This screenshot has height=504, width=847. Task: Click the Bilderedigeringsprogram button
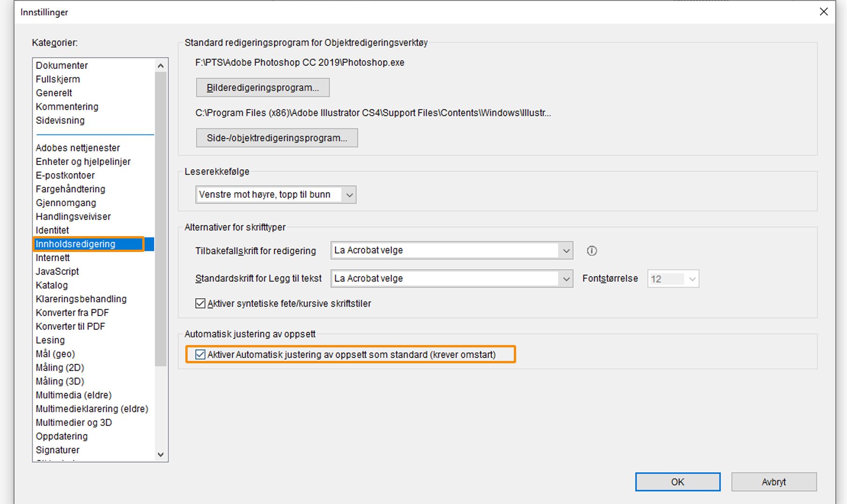(x=263, y=87)
